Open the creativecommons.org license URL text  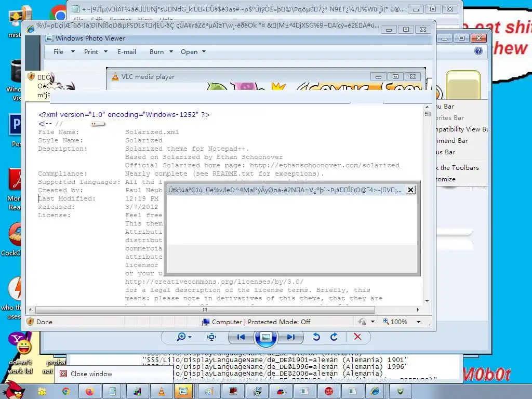tap(214, 282)
